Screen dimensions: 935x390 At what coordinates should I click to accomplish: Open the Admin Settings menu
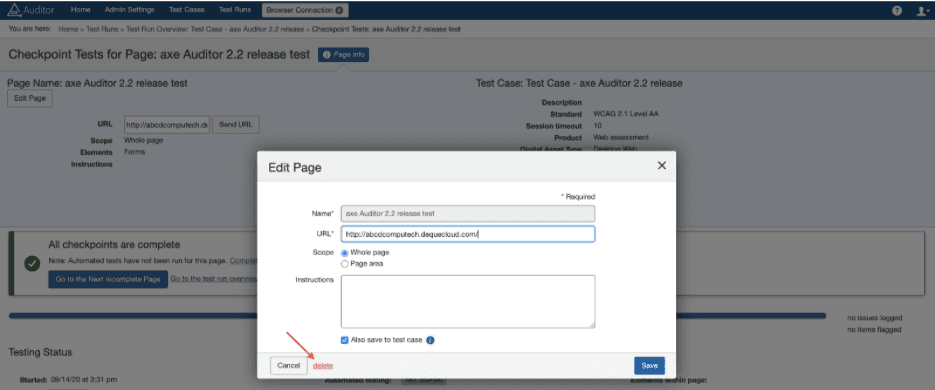coord(129,10)
